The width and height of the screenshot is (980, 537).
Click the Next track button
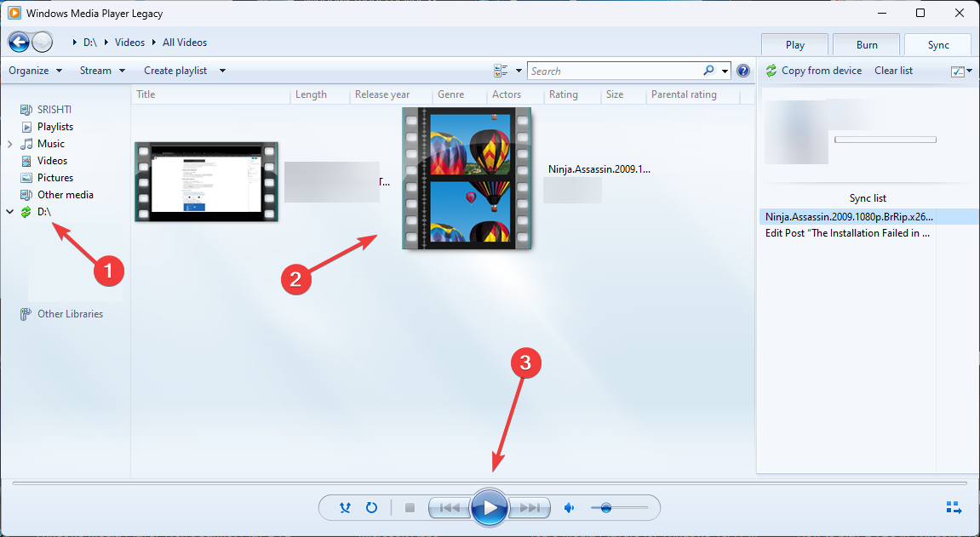[530, 508]
